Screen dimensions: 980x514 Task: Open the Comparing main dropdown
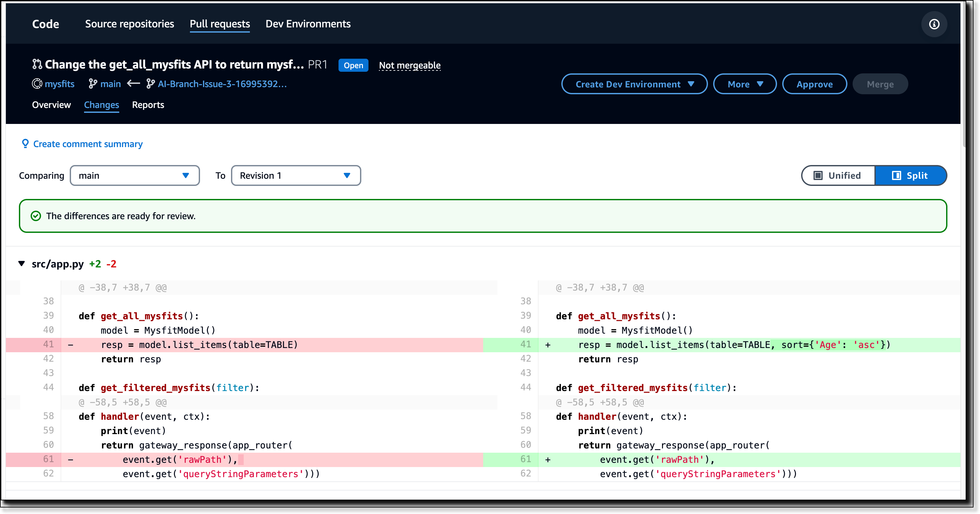tap(135, 175)
